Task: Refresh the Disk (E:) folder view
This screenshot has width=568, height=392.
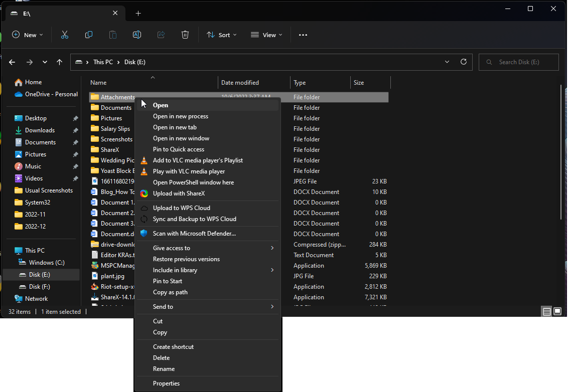Action: coord(463,62)
